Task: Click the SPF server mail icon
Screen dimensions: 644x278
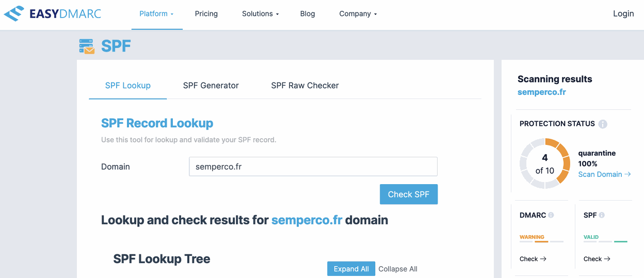Action: point(87,46)
